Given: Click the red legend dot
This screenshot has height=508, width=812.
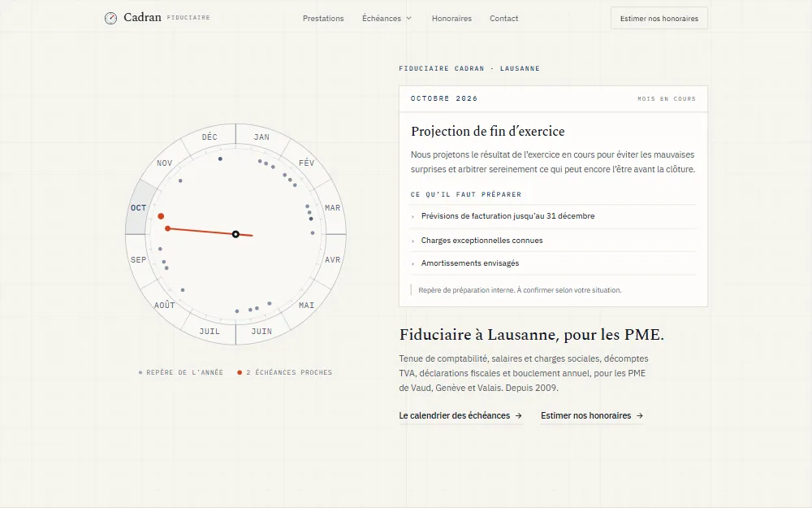Looking at the screenshot, I should 240,373.
